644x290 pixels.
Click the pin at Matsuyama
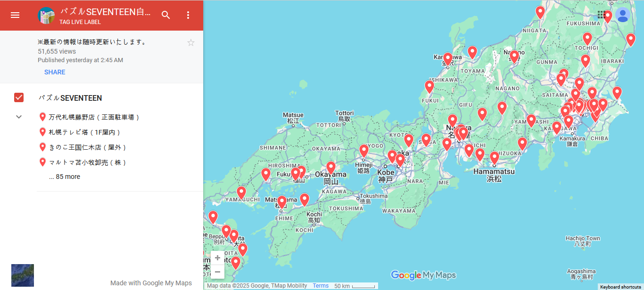282,203
